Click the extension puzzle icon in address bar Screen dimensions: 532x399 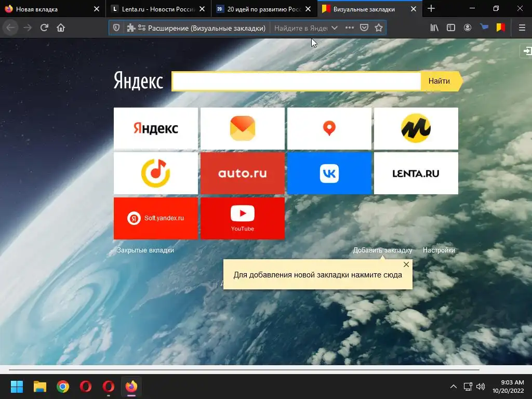(x=131, y=28)
